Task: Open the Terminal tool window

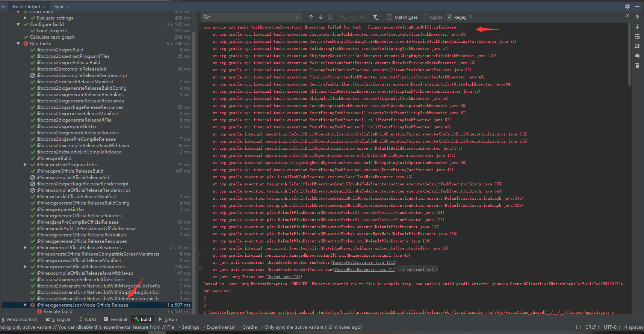Action: [x=116, y=319]
